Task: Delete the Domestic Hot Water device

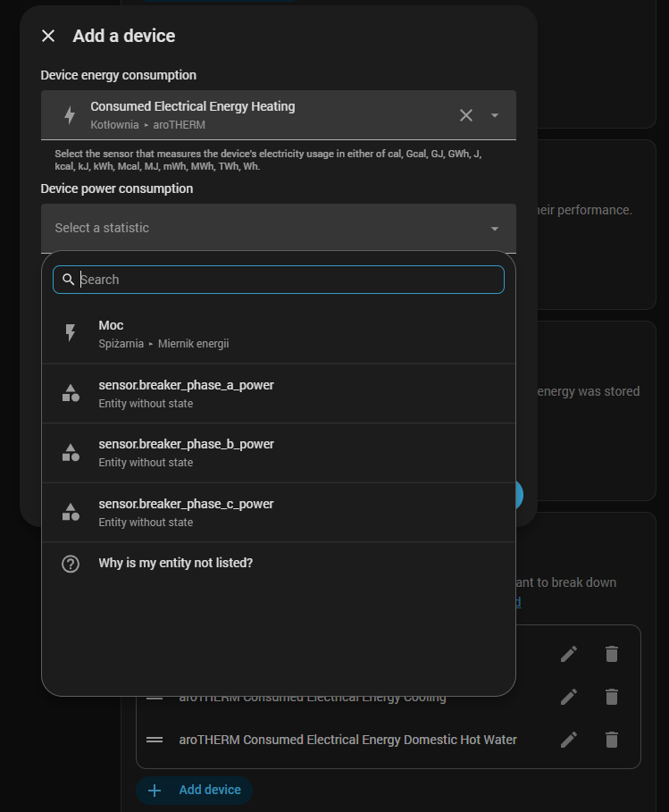Action: pyautogui.click(x=612, y=740)
